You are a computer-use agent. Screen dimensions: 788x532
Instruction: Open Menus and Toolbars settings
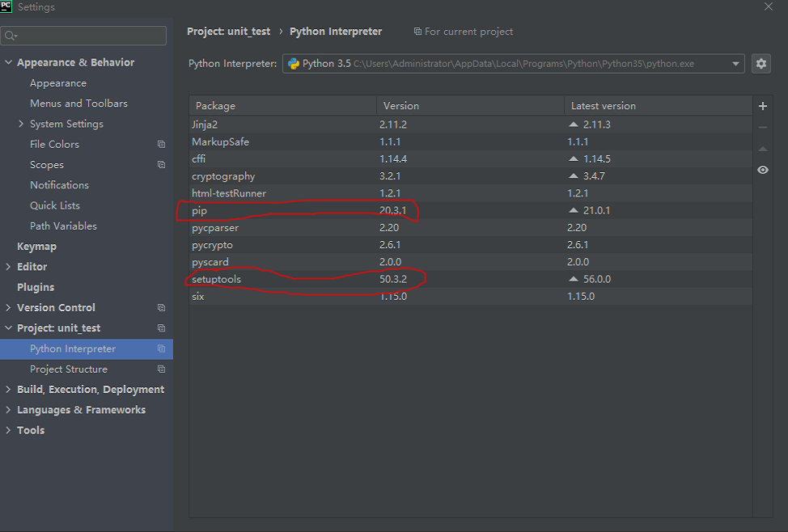[x=78, y=103]
